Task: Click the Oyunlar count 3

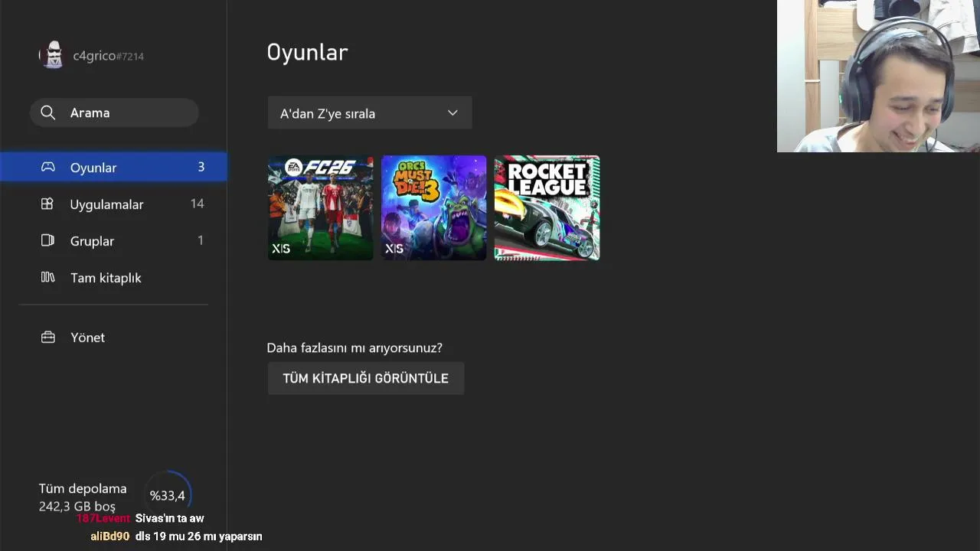Action: 201,167
